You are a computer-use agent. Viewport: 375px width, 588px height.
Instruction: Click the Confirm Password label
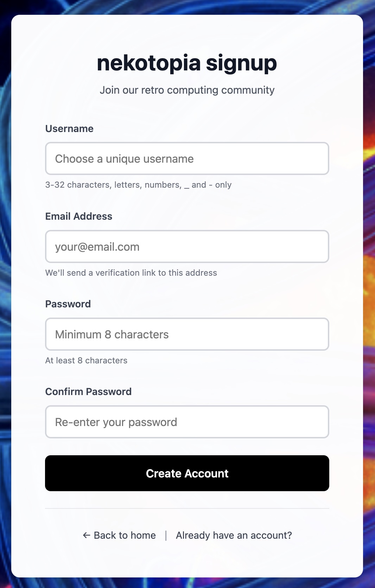88,392
